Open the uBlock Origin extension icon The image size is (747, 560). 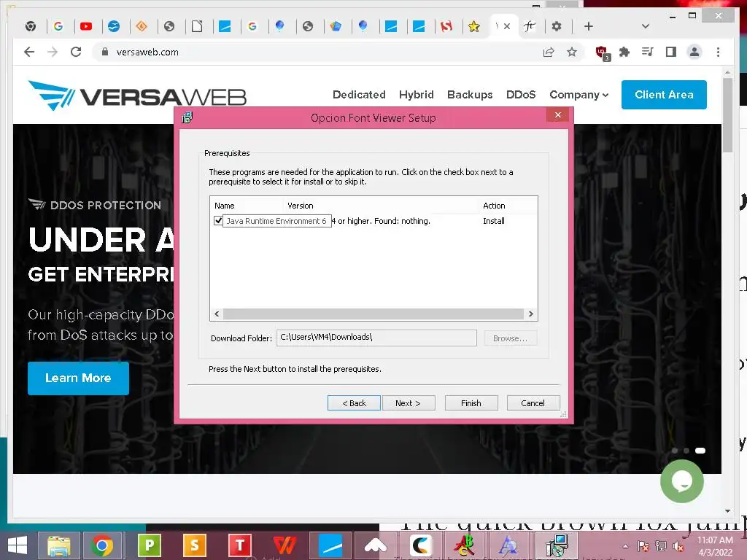pos(603,52)
